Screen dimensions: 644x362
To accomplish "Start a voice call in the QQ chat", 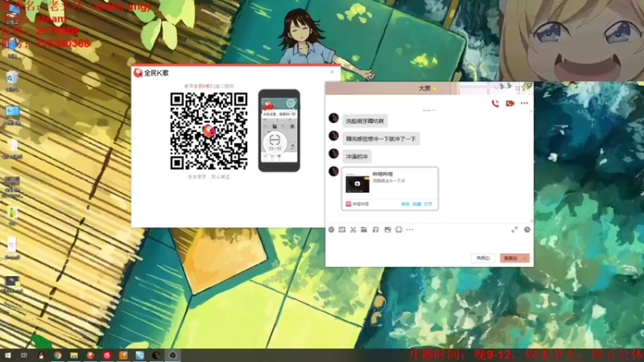I will pos(495,104).
